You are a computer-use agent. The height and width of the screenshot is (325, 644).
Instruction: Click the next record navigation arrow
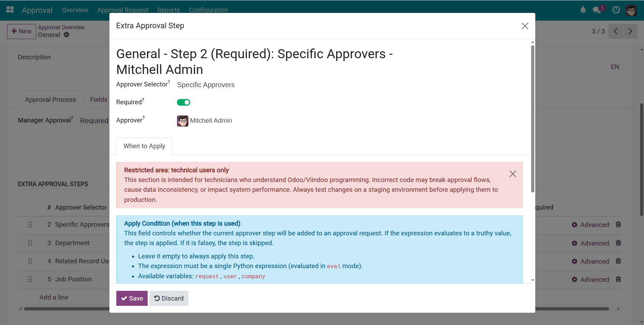point(630,31)
